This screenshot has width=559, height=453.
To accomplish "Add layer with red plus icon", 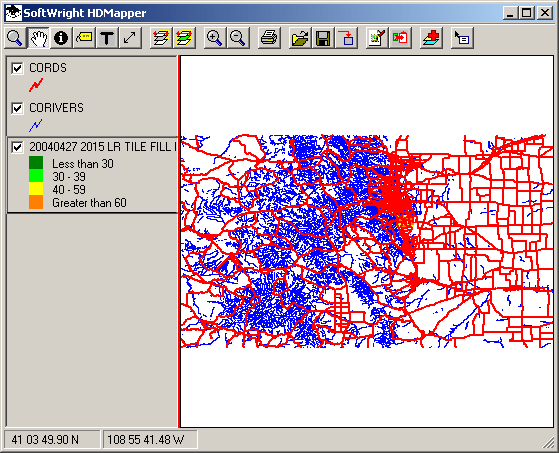I will (x=431, y=38).
